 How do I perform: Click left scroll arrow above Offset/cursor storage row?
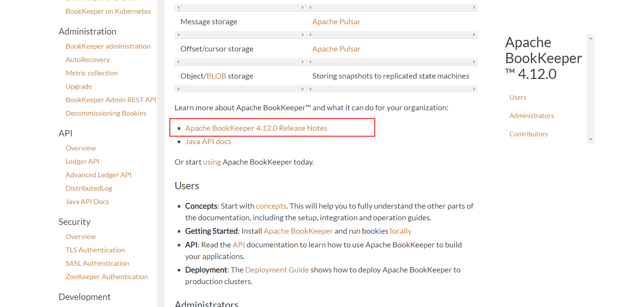(178, 35)
